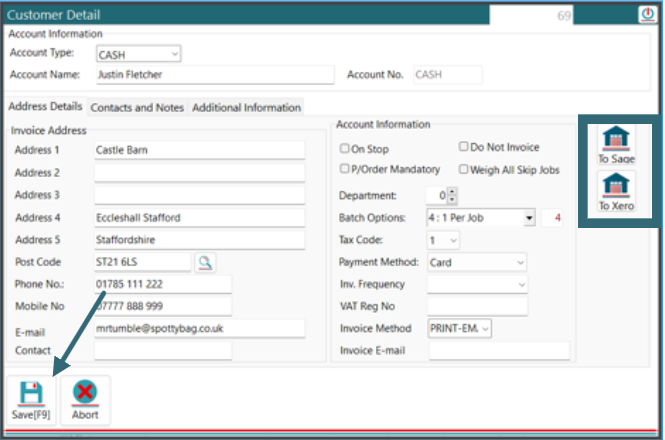Tick the On Stop checkbox

pos(344,148)
